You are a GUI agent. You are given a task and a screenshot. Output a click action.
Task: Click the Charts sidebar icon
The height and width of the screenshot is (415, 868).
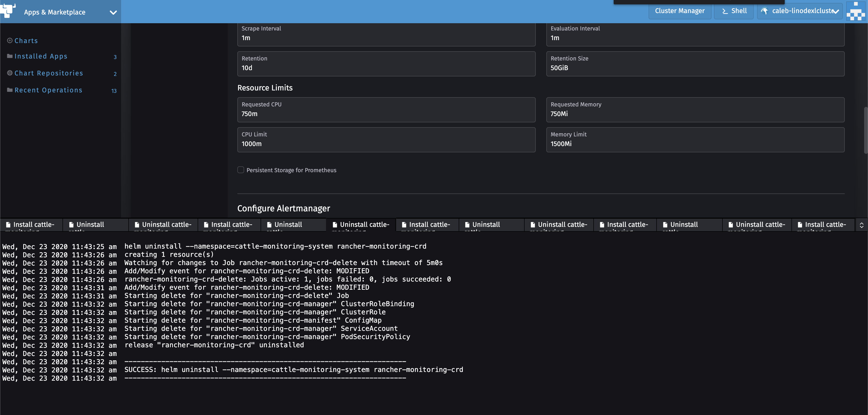pyautogui.click(x=10, y=41)
